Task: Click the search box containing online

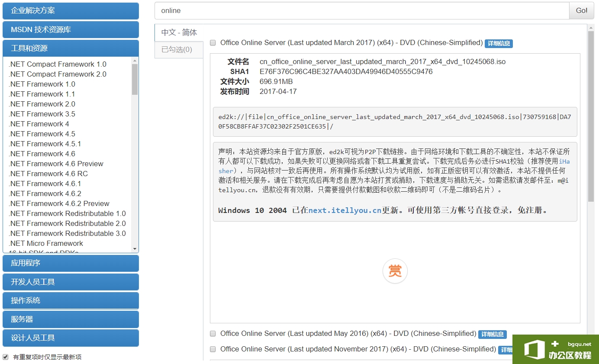Action: point(362,11)
